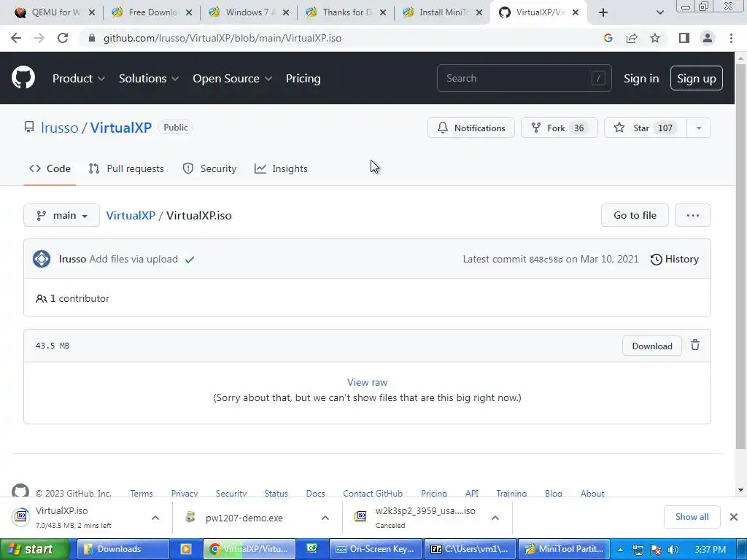The width and height of the screenshot is (747, 560).
Task: Open the Pull requests tab
Action: coord(126,168)
